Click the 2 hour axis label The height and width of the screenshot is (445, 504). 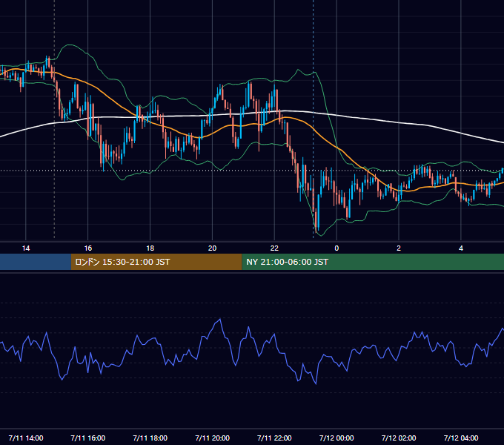[399, 248]
